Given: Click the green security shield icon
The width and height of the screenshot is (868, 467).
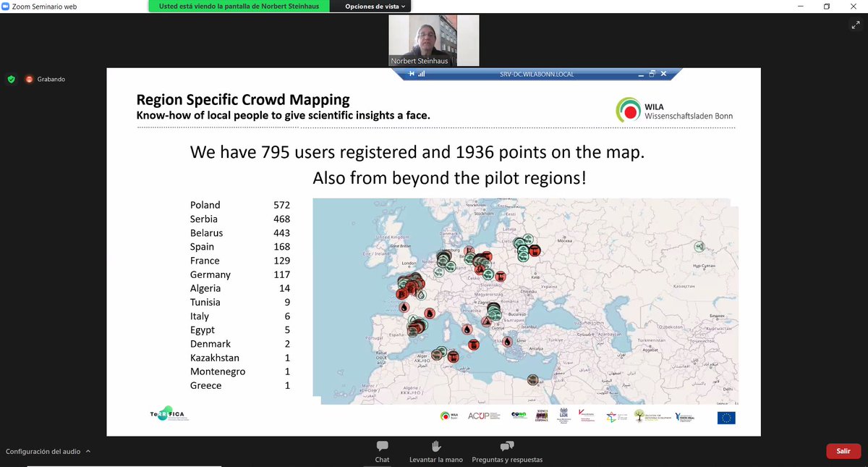Looking at the screenshot, I should click(x=11, y=78).
